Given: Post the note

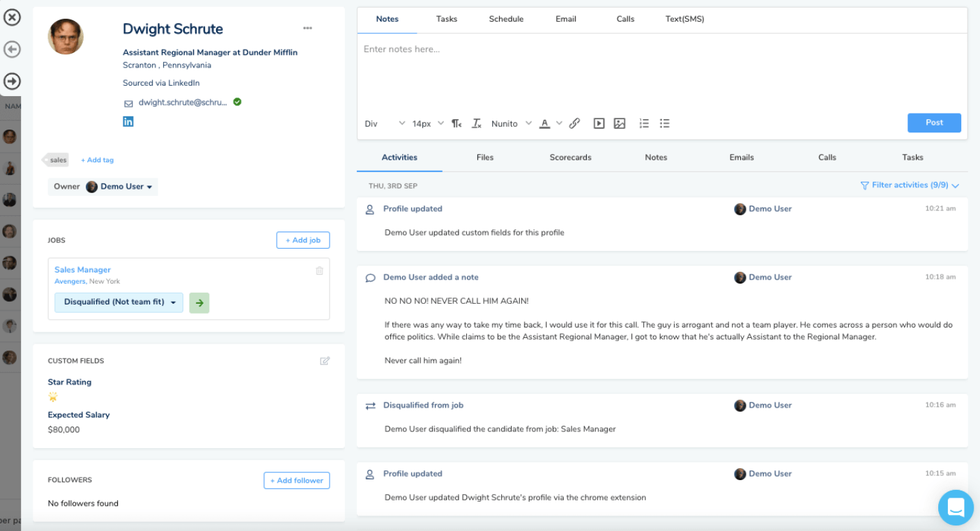Looking at the screenshot, I should point(934,123).
